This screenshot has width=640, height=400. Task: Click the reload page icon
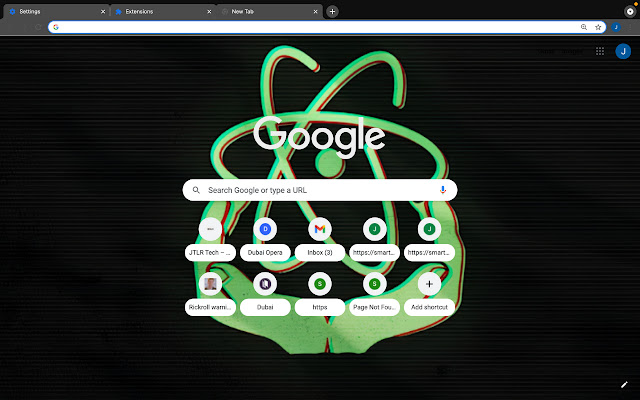click(x=38, y=27)
